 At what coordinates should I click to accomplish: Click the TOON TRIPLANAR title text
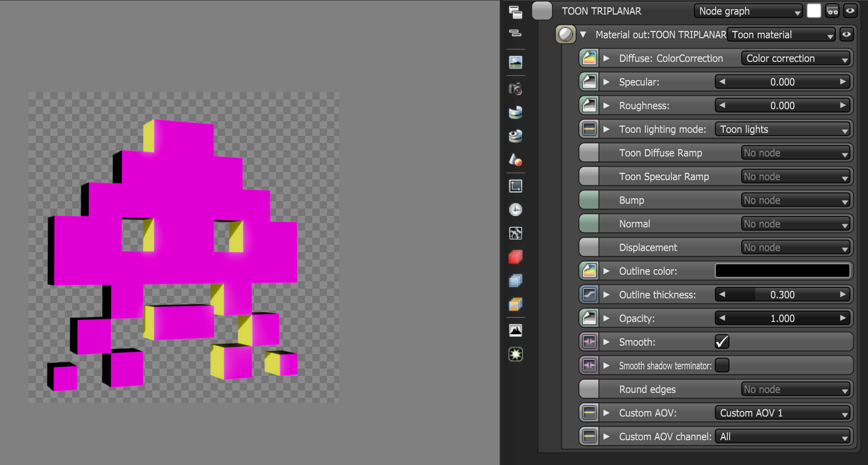click(x=602, y=11)
